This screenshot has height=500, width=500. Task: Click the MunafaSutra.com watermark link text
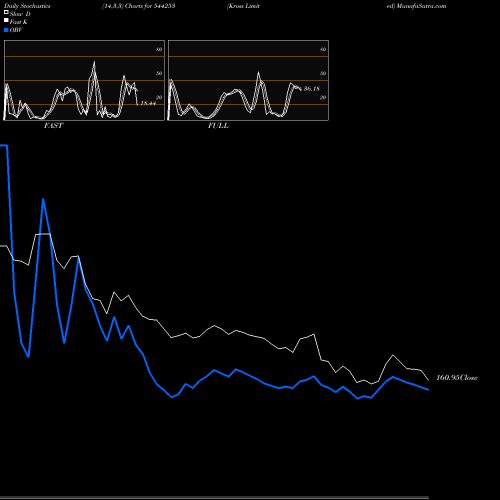tap(422, 6)
